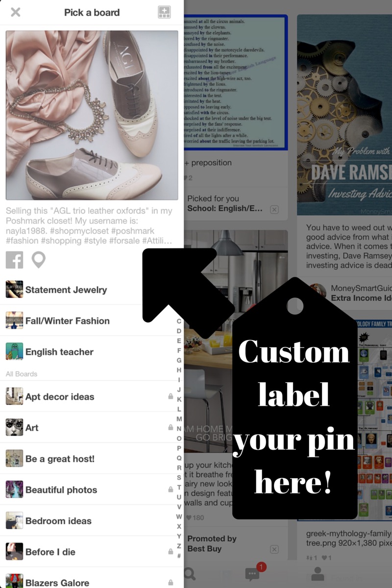Choose the Fall/Winter Fashion board

click(x=92, y=320)
